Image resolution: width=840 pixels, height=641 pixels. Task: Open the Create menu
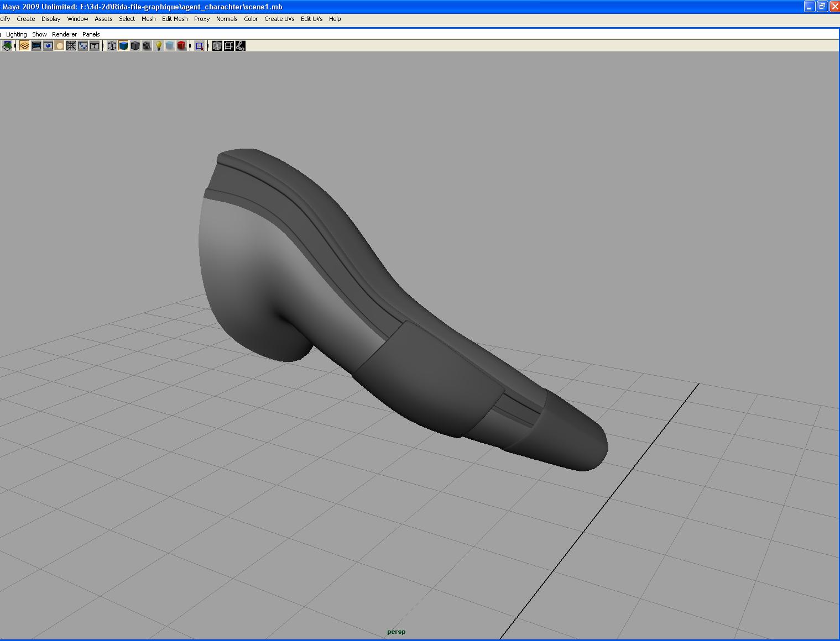(x=25, y=19)
